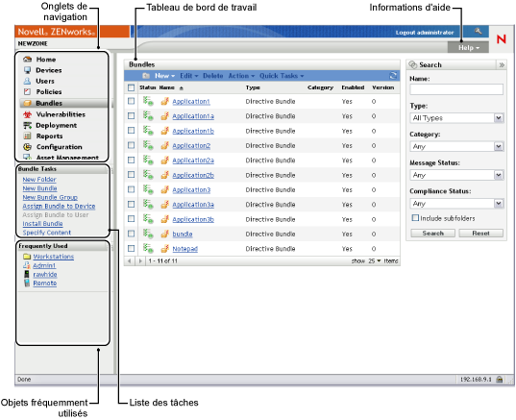This screenshot has width=516, height=420.
Task: Click the Policies icon
Action: point(28,92)
